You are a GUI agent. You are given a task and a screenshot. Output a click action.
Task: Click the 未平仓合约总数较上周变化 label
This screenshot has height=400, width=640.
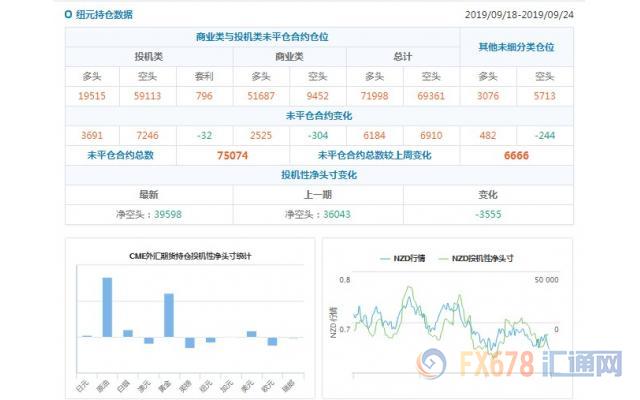tap(375, 155)
